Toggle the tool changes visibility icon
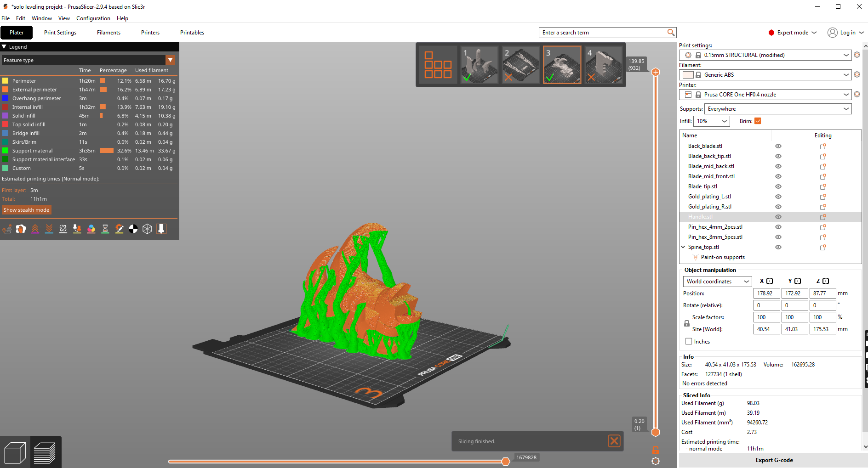The width and height of the screenshot is (868, 468). click(x=77, y=229)
